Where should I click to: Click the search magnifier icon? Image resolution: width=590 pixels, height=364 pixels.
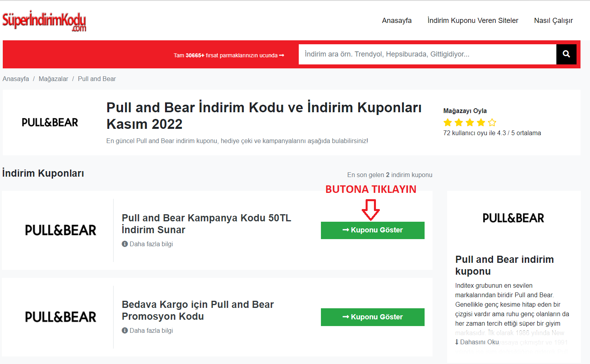[566, 54]
